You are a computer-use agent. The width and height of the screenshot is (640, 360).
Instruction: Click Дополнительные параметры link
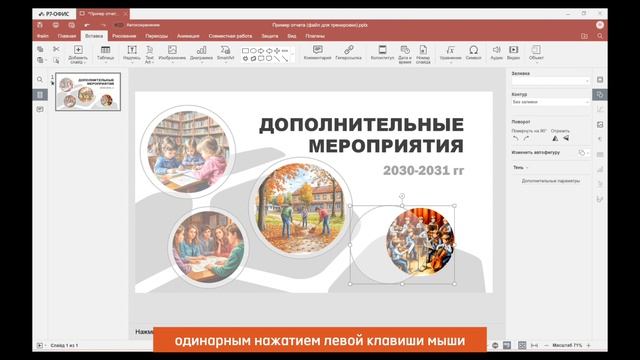click(x=551, y=181)
